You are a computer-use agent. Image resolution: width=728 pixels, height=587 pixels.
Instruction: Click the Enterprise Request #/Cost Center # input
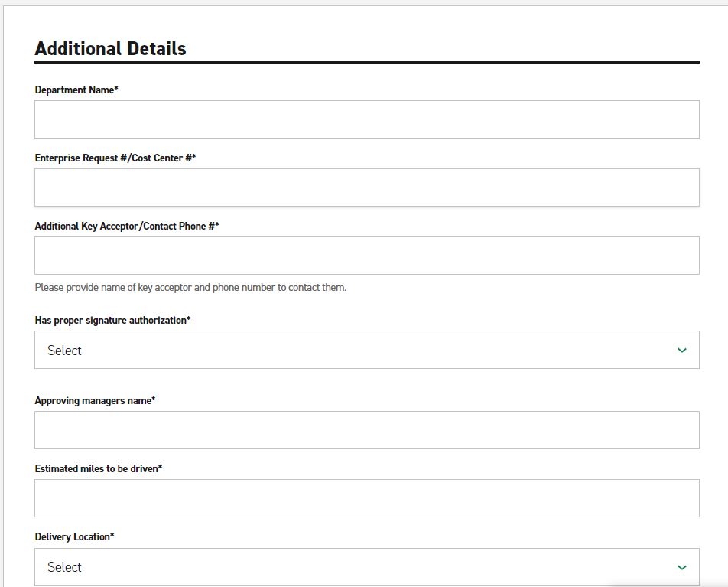pyautogui.click(x=366, y=188)
